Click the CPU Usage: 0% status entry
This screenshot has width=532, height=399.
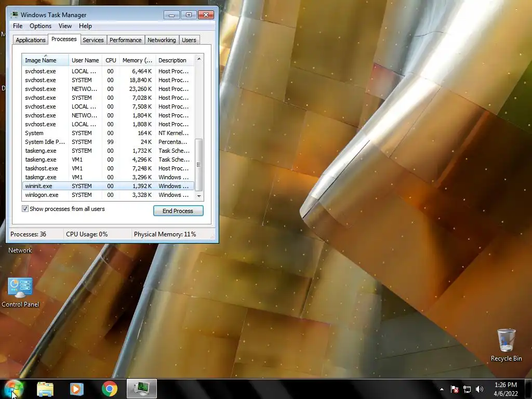click(x=87, y=234)
